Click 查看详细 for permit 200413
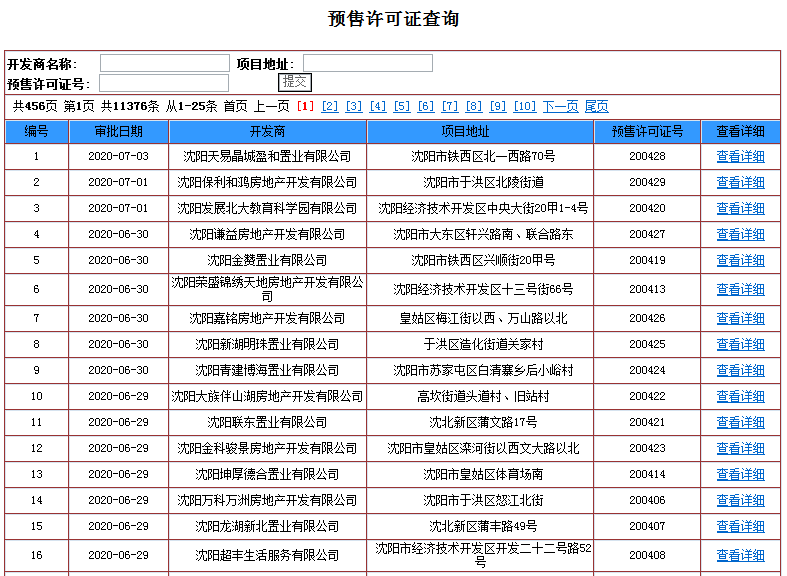 pyautogui.click(x=740, y=290)
